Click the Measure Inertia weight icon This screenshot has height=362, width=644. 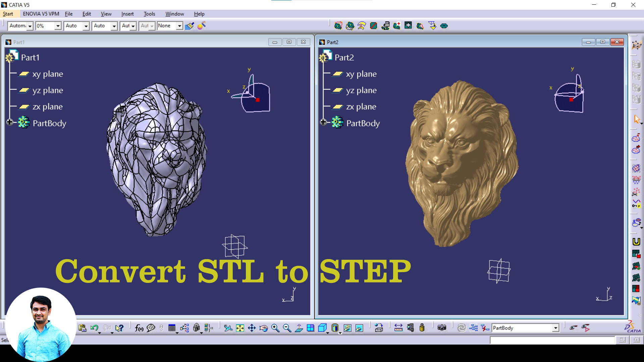(422, 328)
